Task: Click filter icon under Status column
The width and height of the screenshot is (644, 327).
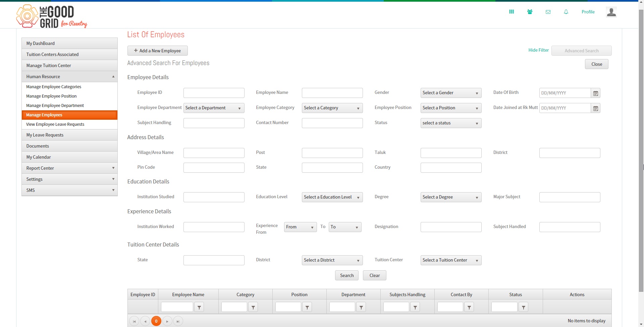Action: (523, 307)
